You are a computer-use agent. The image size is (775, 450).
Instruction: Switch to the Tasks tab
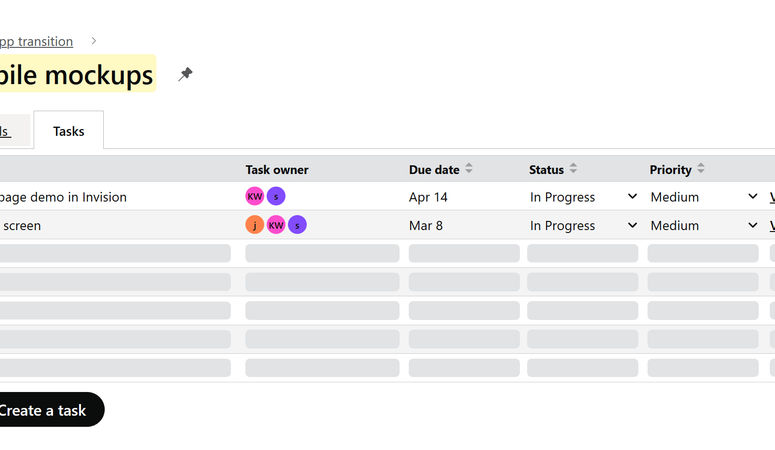69,131
